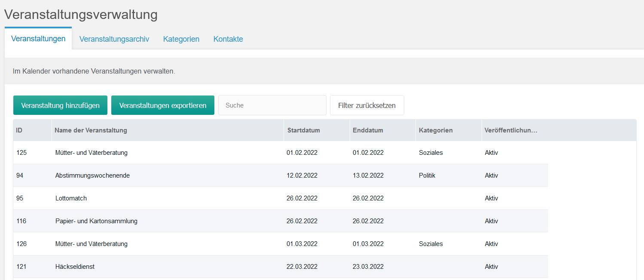
Task: Sort the table by Startdatum
Action: (x=301, y=130)
